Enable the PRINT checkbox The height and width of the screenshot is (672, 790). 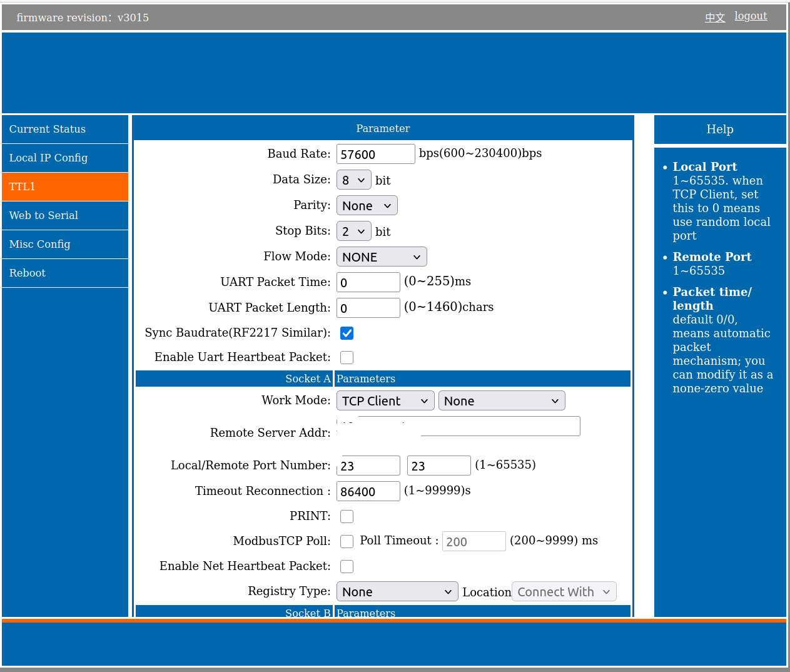click(x=347, y=517)
